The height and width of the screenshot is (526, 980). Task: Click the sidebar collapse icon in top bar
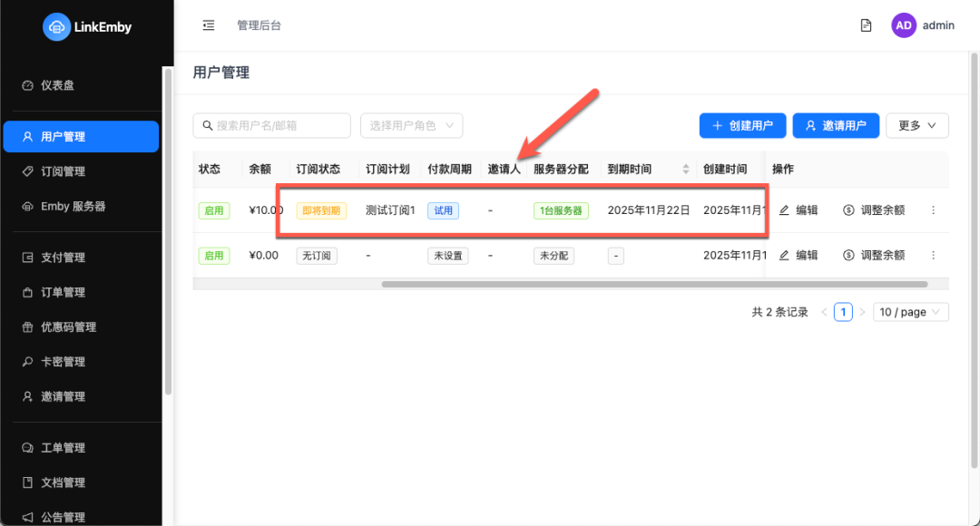point(208,24)
